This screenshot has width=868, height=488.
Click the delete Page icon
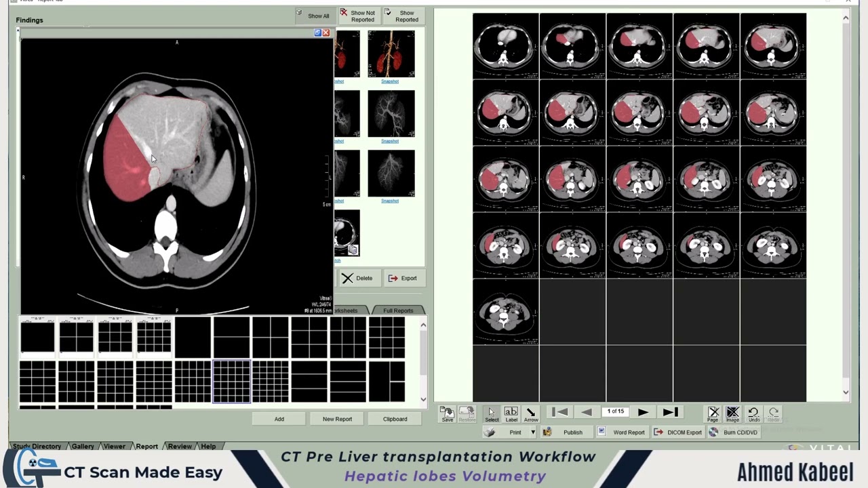pos(713,414)
